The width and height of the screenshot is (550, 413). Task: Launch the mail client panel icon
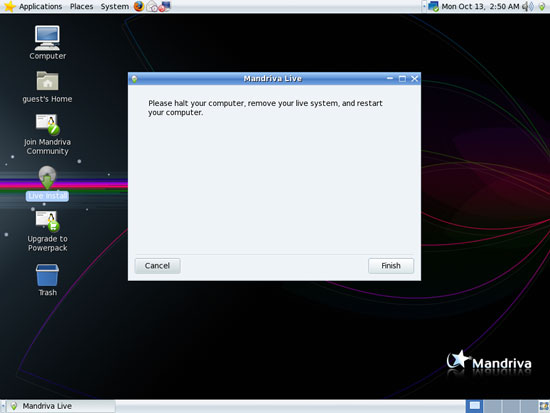coord(152,6)
